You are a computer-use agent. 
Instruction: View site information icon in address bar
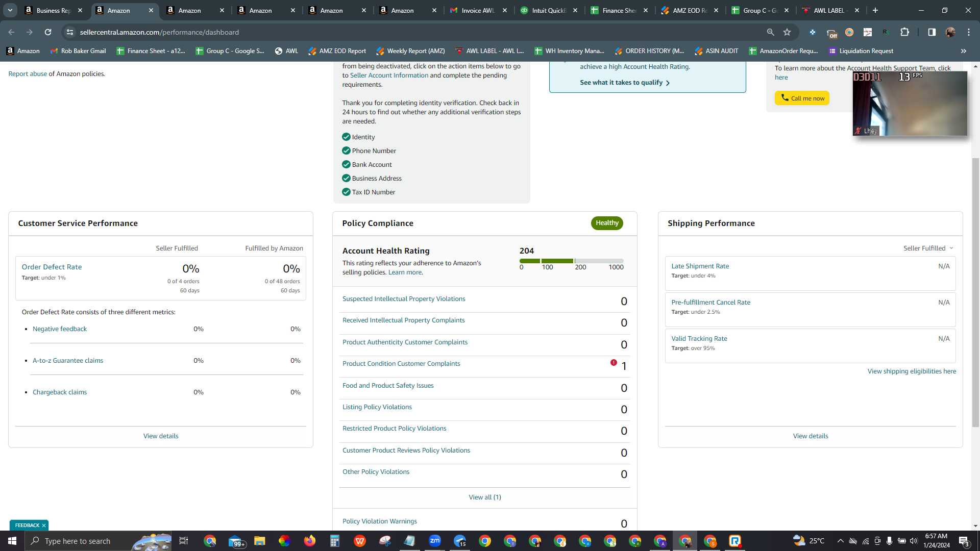point(70,32)
